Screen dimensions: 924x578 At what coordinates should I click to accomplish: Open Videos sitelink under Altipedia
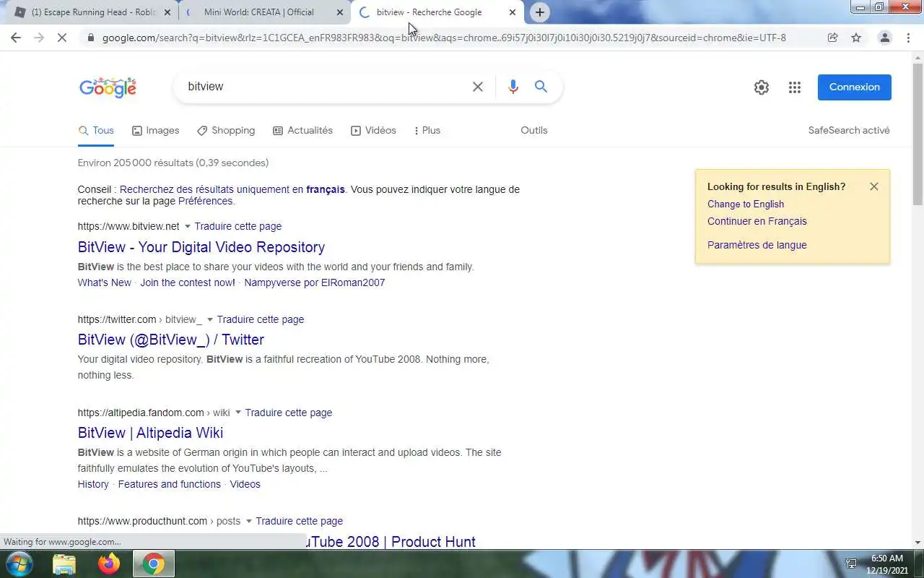245,484
